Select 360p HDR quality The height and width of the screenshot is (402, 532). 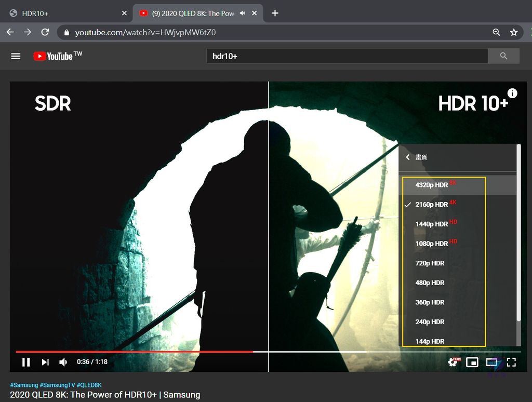click(x=457, y=302)
